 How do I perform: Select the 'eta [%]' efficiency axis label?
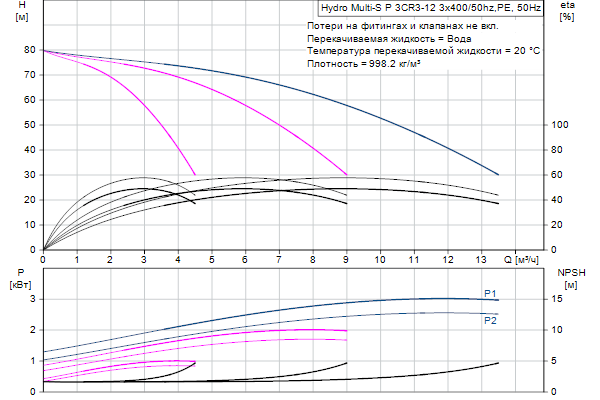567,10
